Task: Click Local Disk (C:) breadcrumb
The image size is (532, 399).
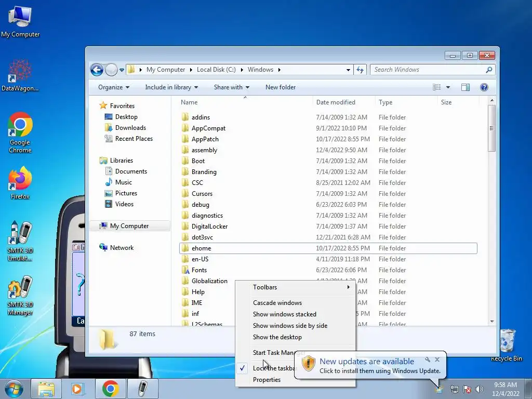Action: 216,70
